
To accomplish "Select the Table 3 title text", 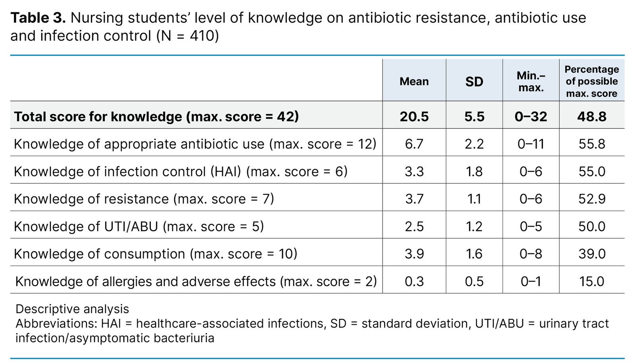I will pyautogui.click(x=298, y=27).
